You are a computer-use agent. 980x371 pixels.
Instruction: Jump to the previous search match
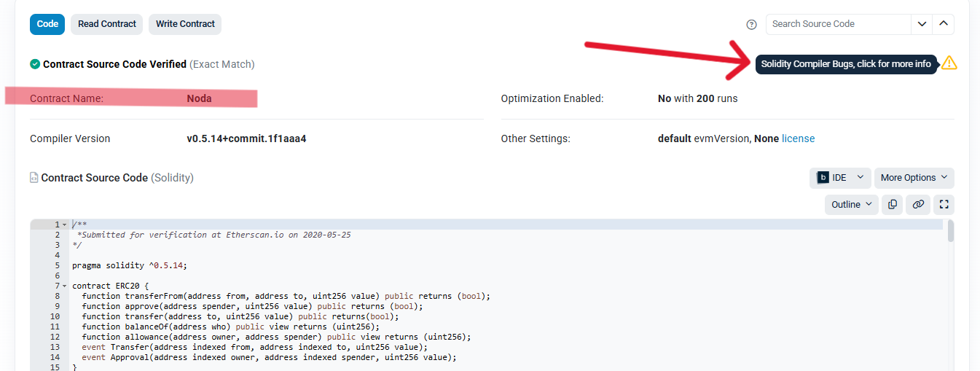pos(944,24)
